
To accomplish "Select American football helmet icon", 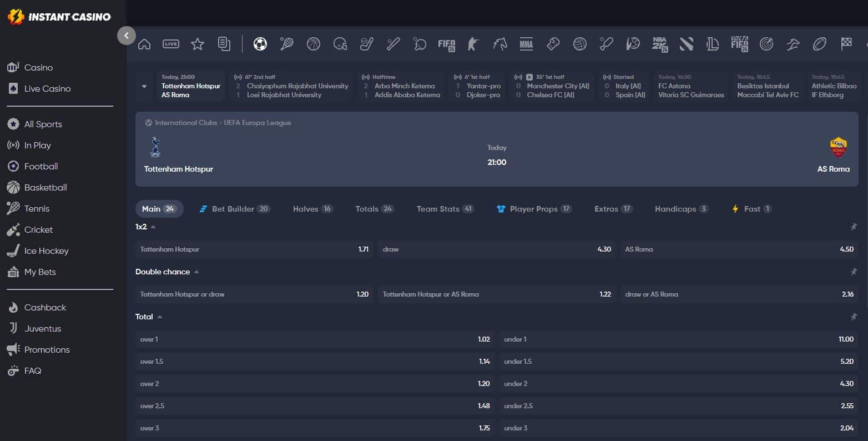I will (340, 44).
